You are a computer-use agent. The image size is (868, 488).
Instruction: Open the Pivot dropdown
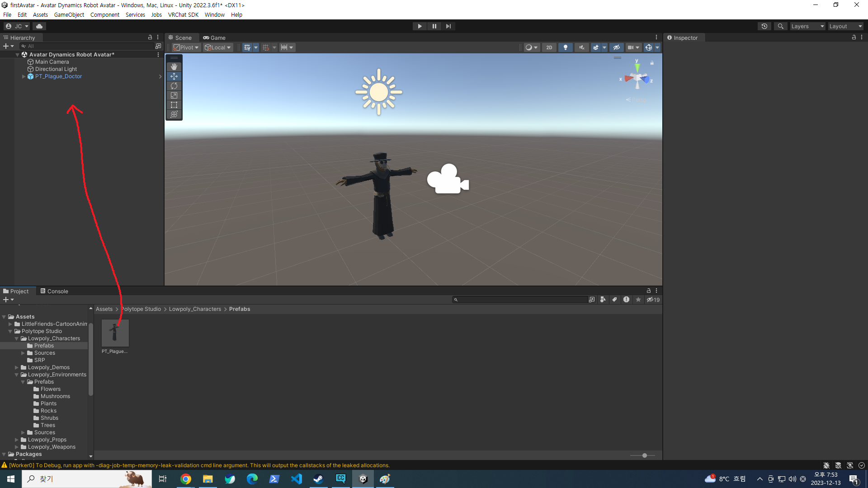tap(186, 47)
